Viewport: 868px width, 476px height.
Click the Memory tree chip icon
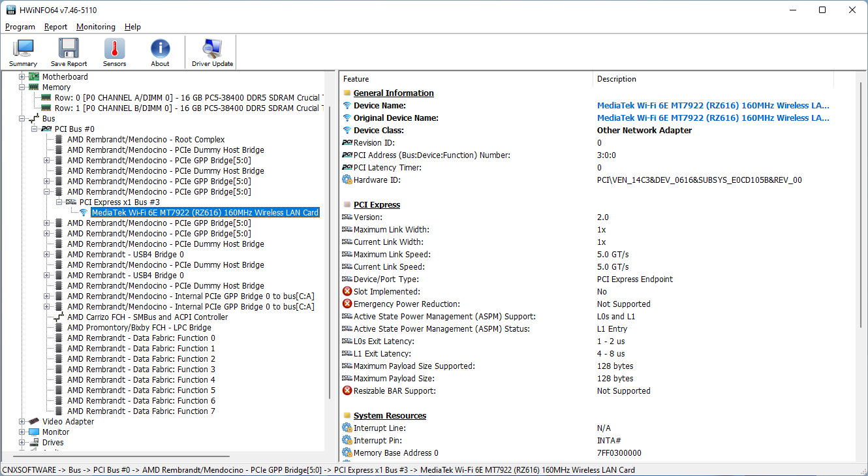33,87
